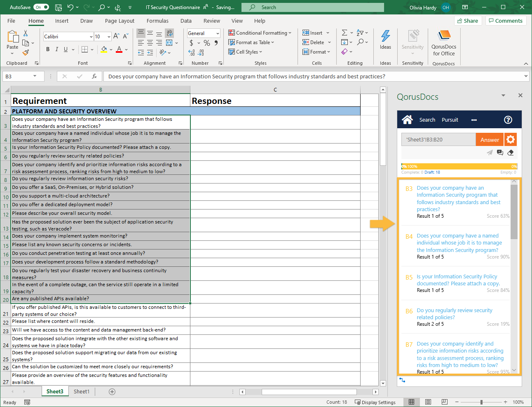This screenshot has width=532, height=407.
Task: Toggle Underline formatting
Action: point(66,49)
